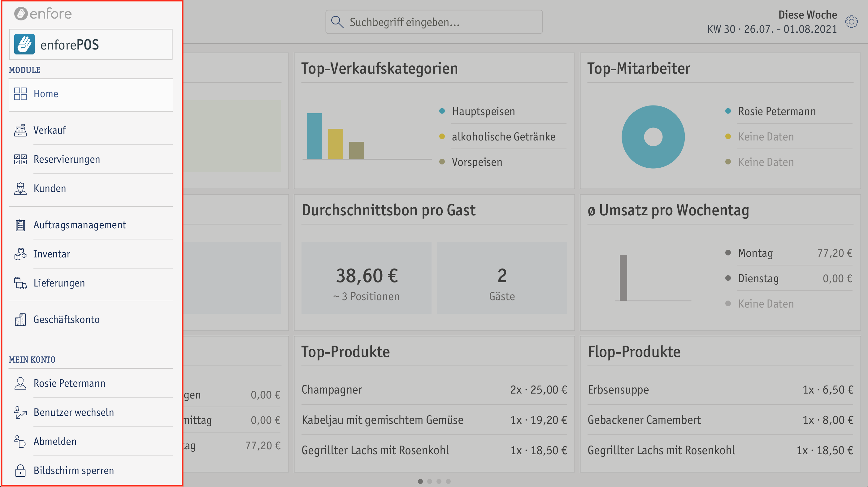Click the Inventar boxes icon

click(20, 254)
